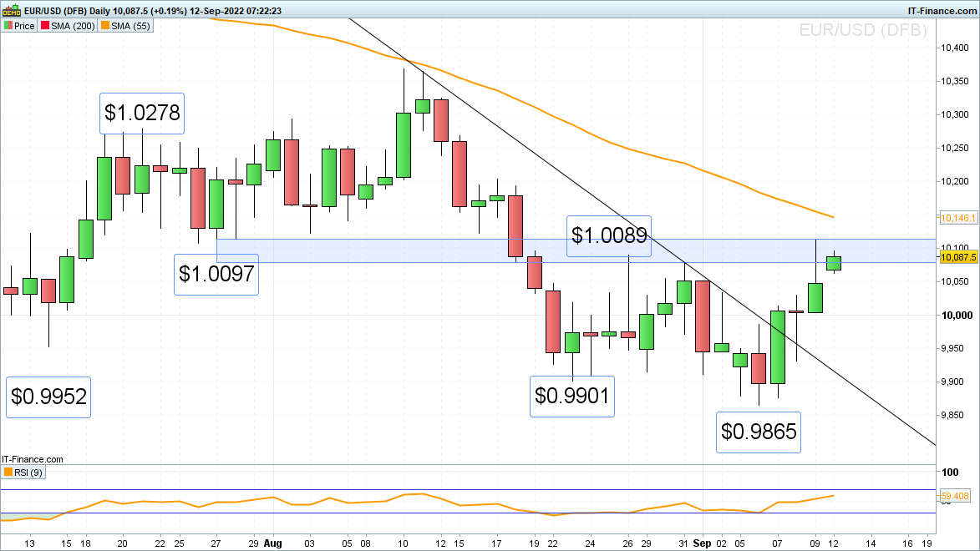The width and height of the screenshot is (980, 551).
Task: Click the 10,050 price axis label
Action: tap(955, 281)
